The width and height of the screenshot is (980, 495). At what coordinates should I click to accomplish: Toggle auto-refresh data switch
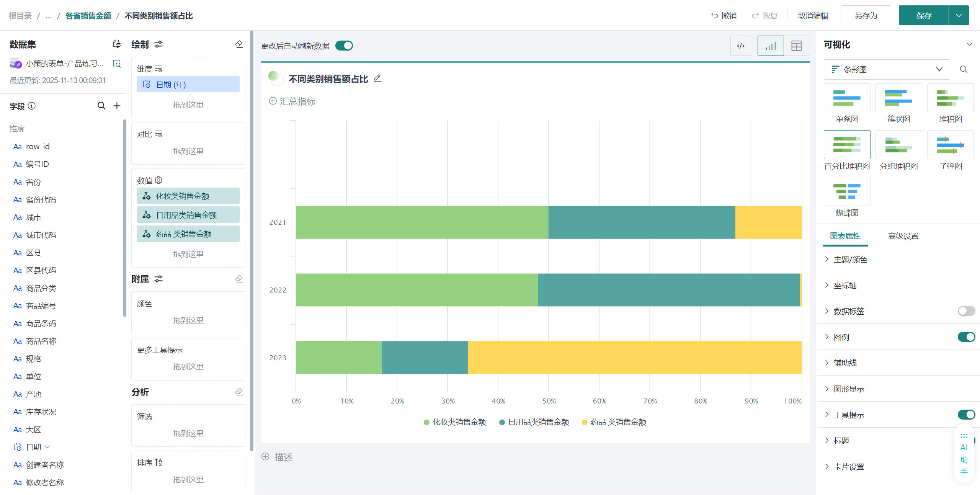[344, 46]
